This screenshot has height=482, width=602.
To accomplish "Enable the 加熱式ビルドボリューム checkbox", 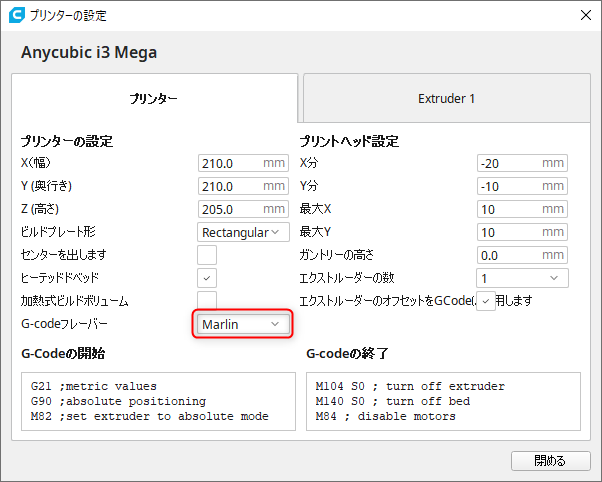I will (x=207, y=301).
